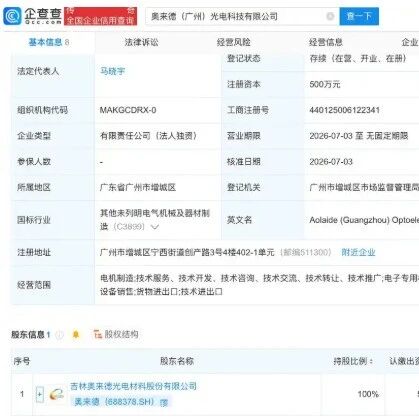Switch to the 经营风险 tab

point(233,42)
